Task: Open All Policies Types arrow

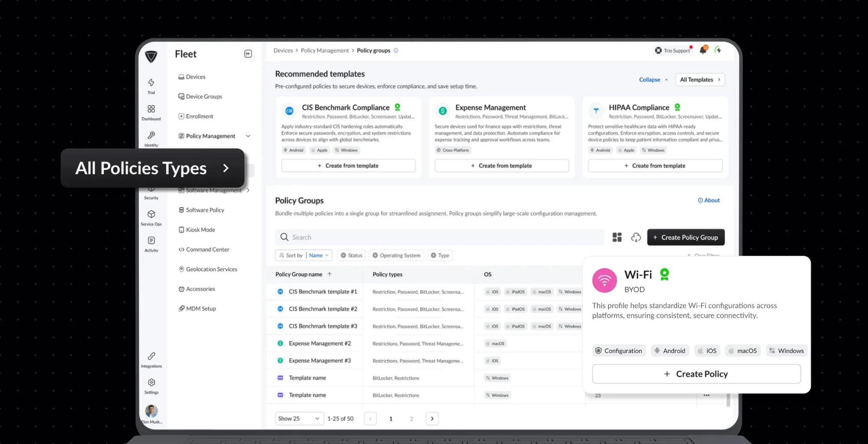Action: (x=226, y=168)
